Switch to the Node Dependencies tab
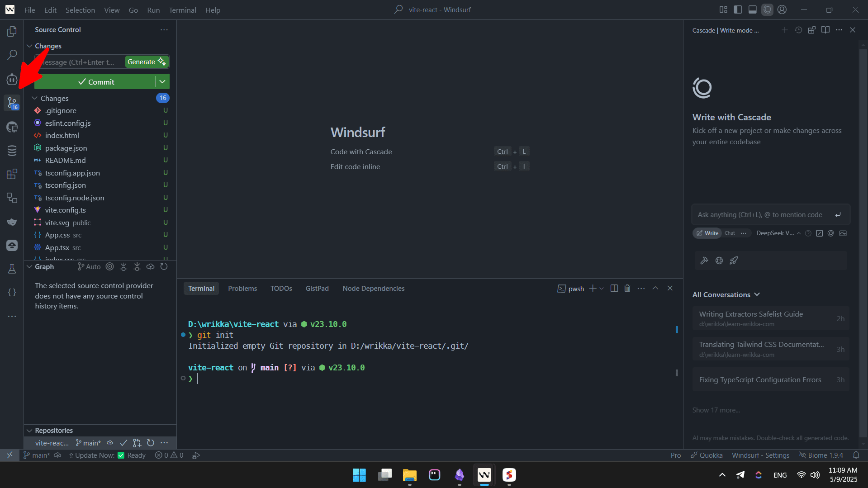The width and height of the screenshot is (868, 488). [374, 289]
